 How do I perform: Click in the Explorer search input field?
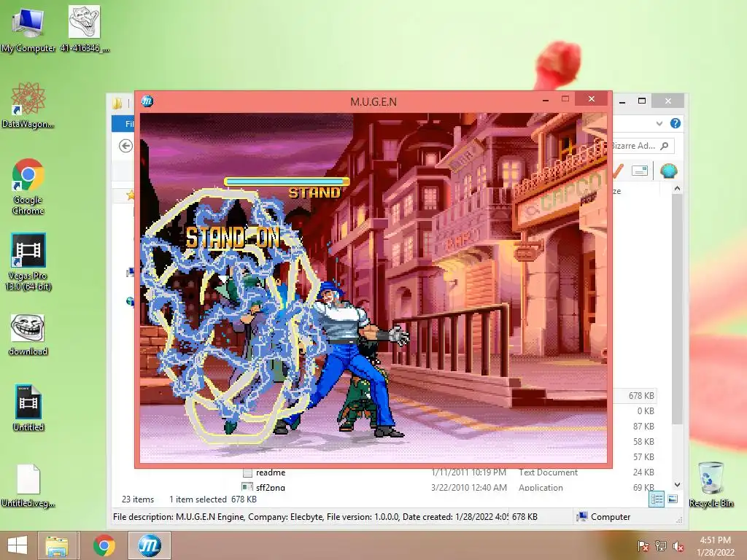pos(635,146)
